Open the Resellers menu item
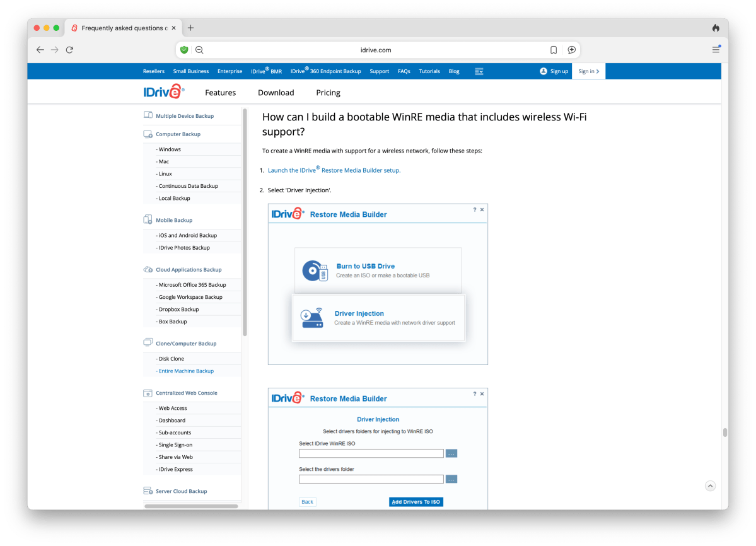The image size is (756, 546). point(153,71)
